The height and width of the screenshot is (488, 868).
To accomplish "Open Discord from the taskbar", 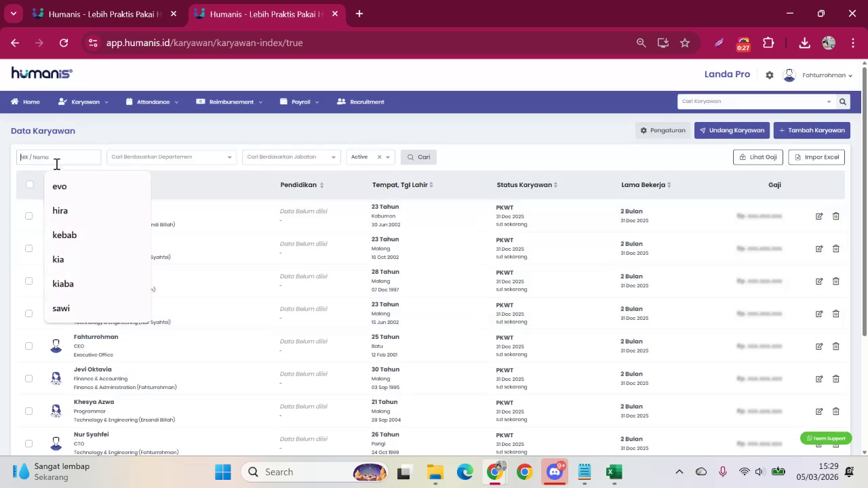I will (555, 472).
